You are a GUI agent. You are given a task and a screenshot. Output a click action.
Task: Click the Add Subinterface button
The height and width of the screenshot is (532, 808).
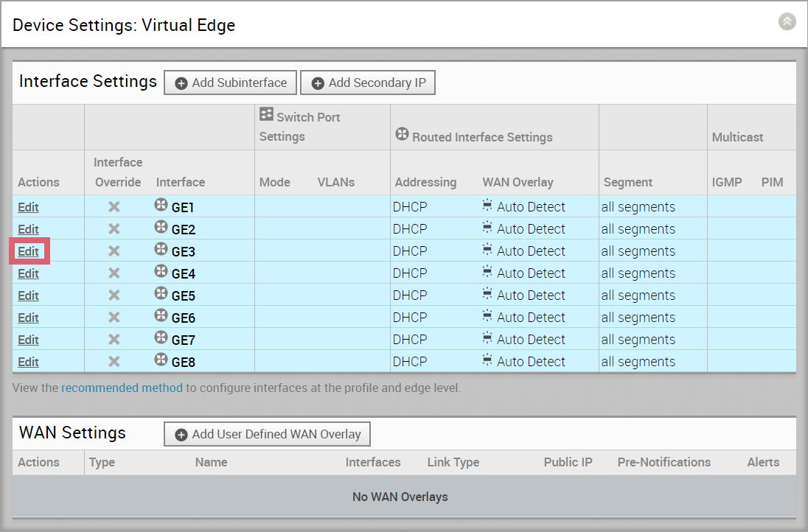pyautogui.click(x=230, y=83)
